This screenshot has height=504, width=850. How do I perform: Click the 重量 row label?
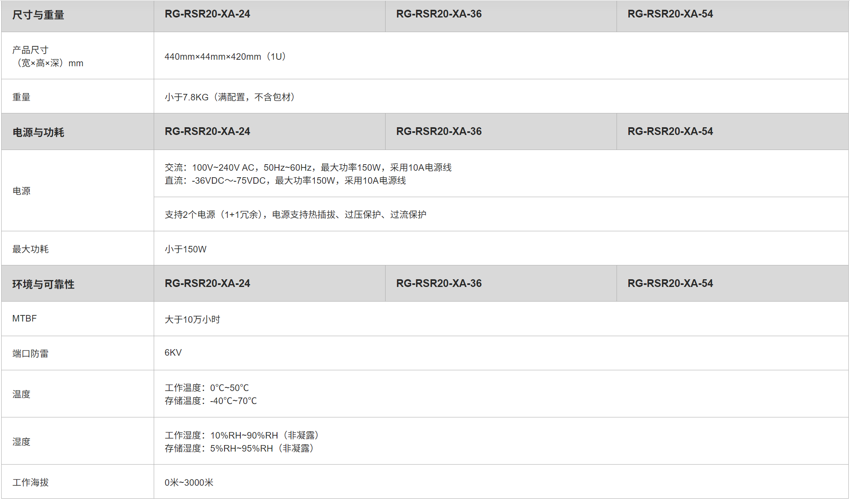pos(22,98)
